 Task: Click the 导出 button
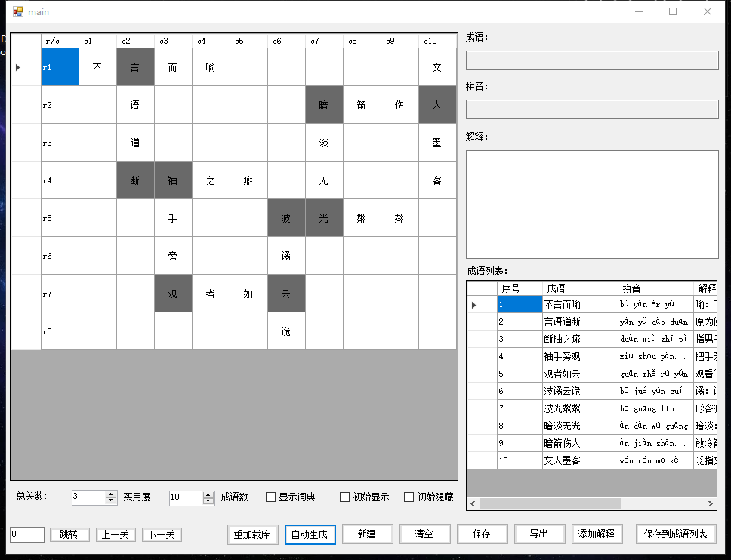point(539,534)
